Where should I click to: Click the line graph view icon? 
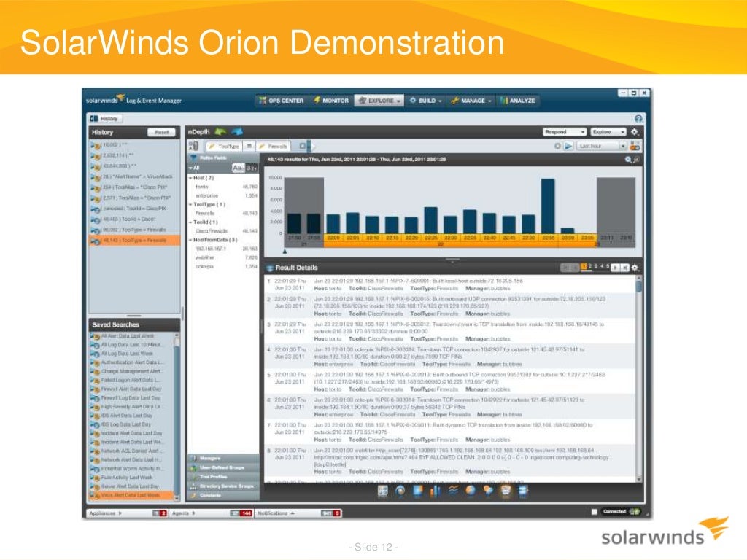click(453, 491)
